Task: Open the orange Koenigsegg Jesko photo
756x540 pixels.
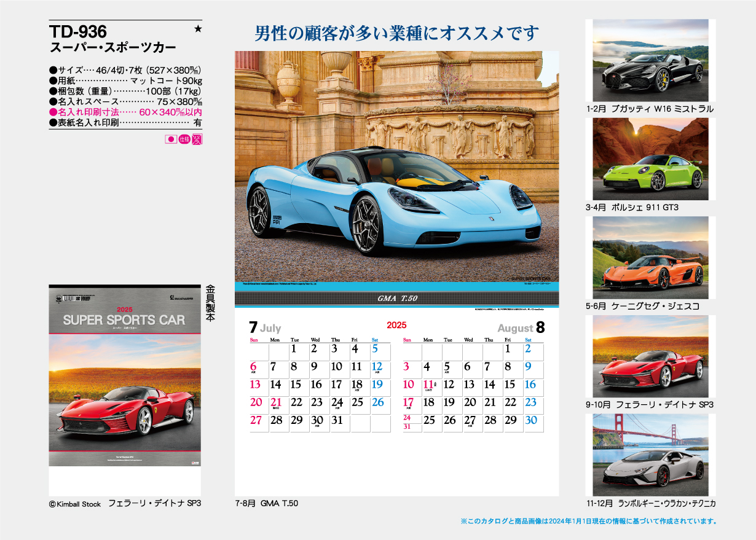Action: tap(650, 257)
